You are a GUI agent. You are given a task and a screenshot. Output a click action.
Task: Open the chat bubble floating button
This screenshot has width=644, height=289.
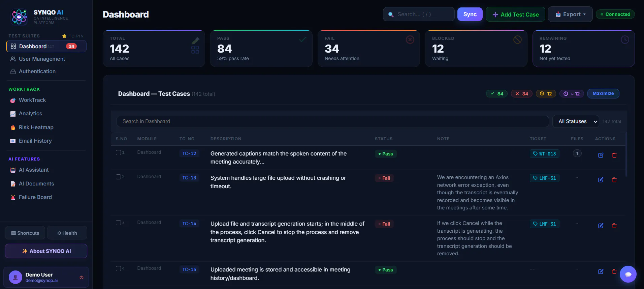click(x=628, y=274)
